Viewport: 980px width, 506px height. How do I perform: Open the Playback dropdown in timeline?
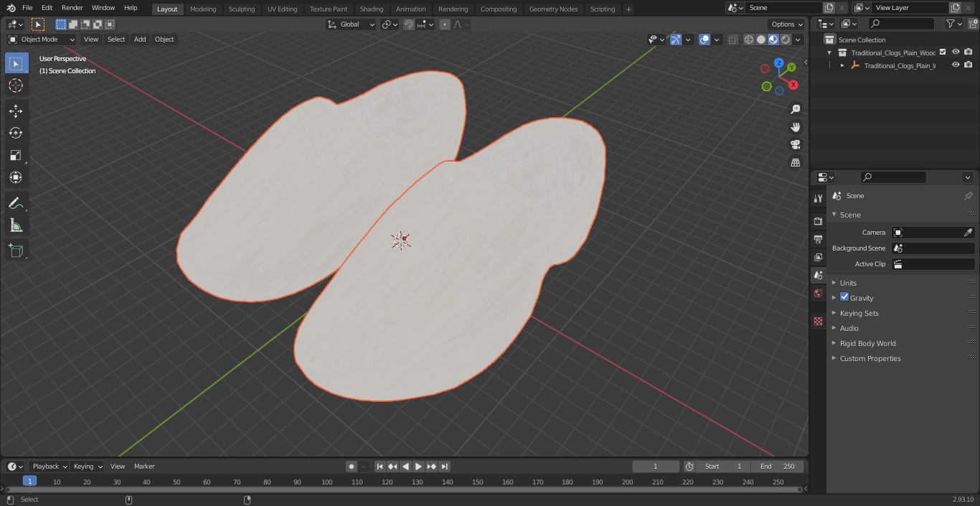click(x=50, y=467)
